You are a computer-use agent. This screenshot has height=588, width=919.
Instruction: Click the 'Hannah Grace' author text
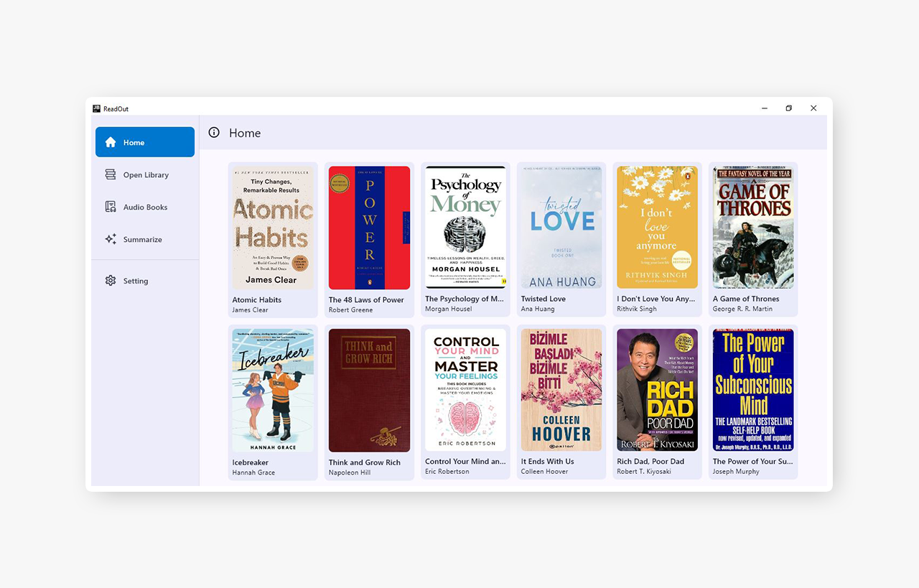pos(253,472)
